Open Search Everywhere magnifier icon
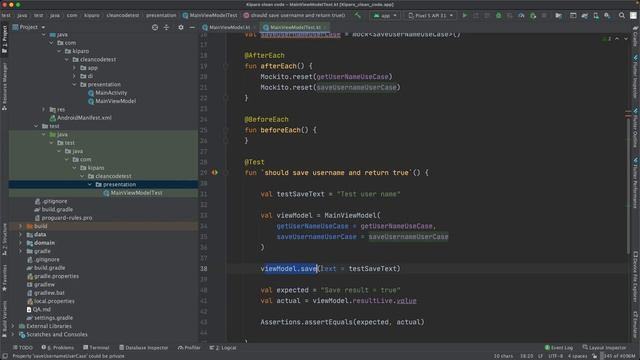The height and width of the screenshot is (360, 640). click(x=622, y=16)
